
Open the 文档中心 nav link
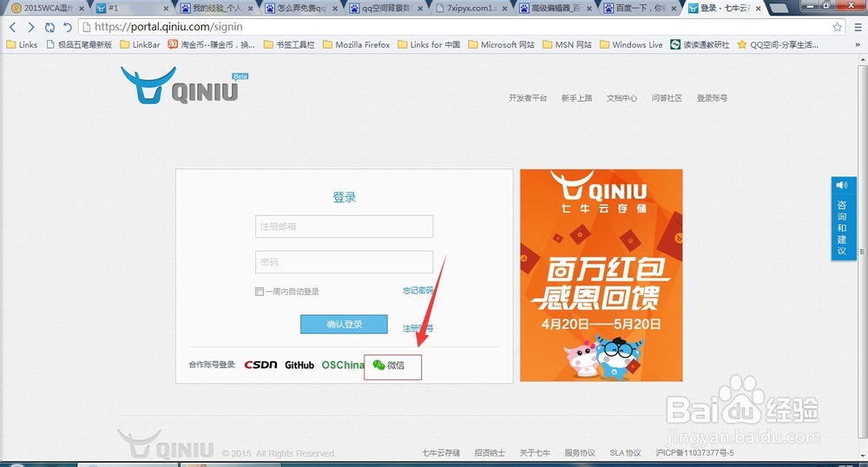[x=621, y=98]
